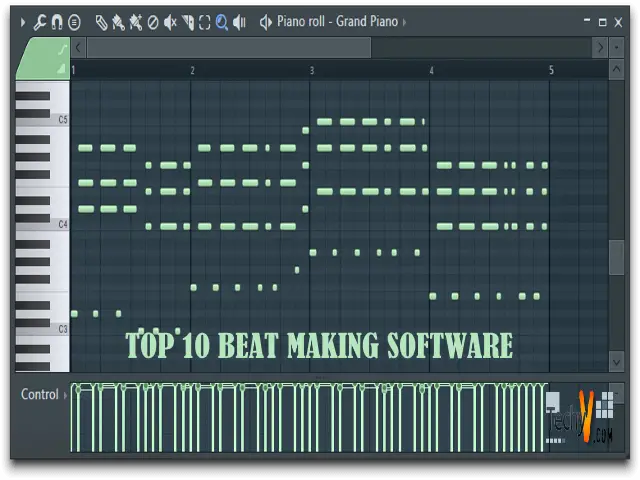This screenshot has height=480, width=640.
Task: Click the C3 piano key
Action: coord(59,329)
